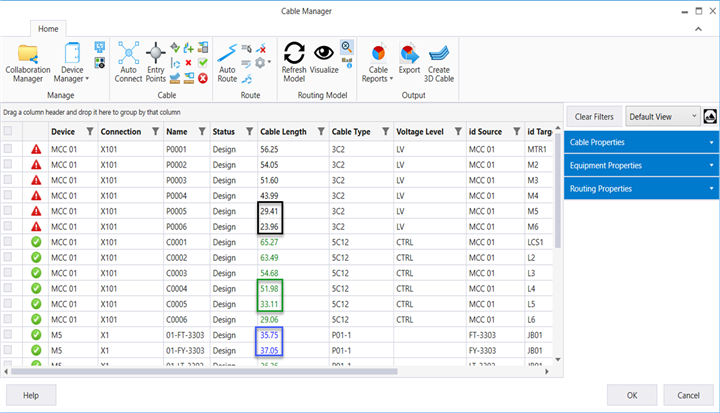The height and width of the screenshot is (413, 720).
Task: Click the Export icon
Action: tap(409, 58)
